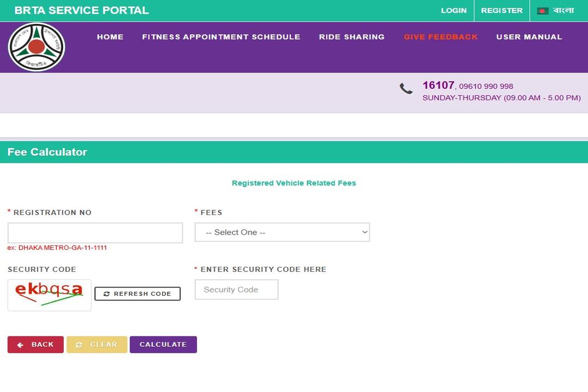This screenshot has width=588, height=392.
Task: Click the circular arrows icon on Clear
Action: coord(79,345)
